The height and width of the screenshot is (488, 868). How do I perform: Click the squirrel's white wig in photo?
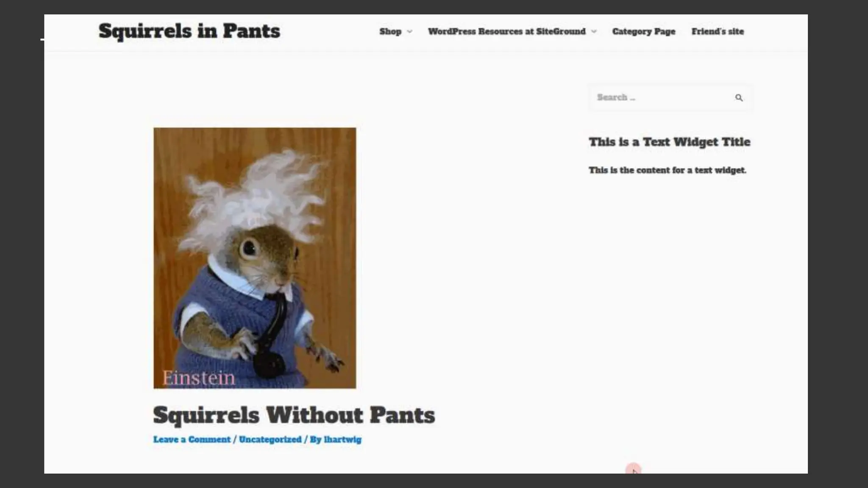click(254, 195)
